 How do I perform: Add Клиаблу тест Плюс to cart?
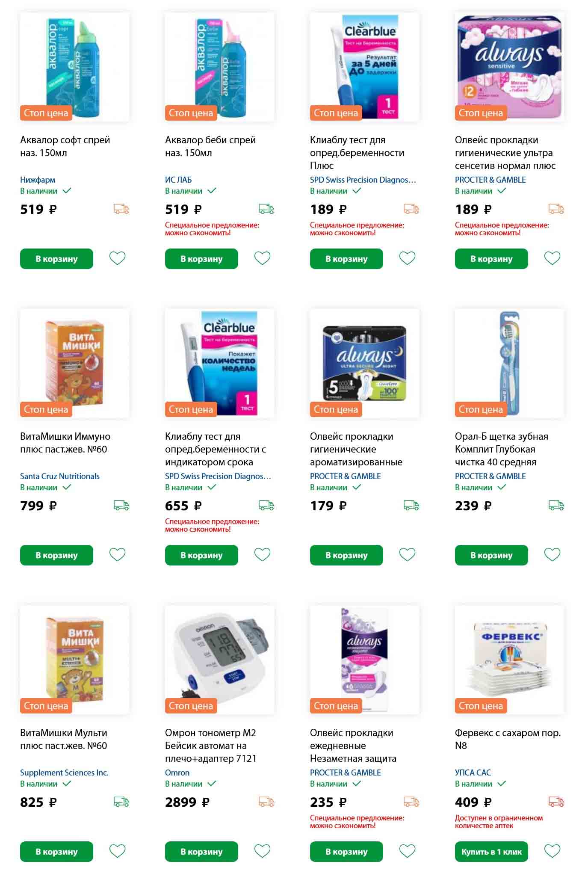tap(346, 259)
